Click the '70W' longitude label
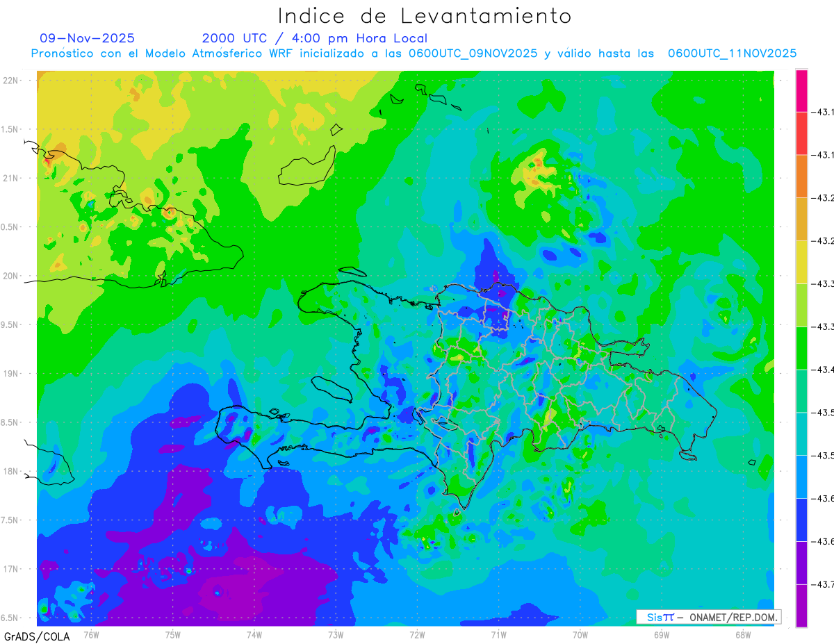Screen dimensions: 834x644 pyautogui.click(x=580, y=634)
